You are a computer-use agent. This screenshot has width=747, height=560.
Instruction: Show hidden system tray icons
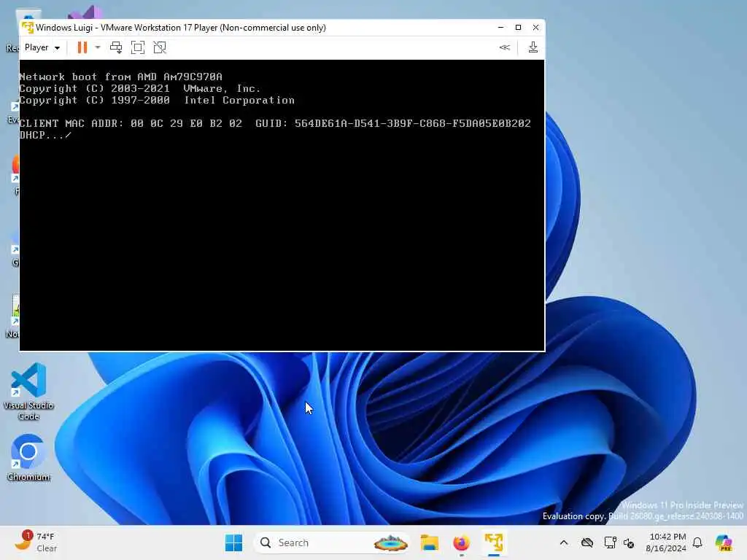pos(564,542)
